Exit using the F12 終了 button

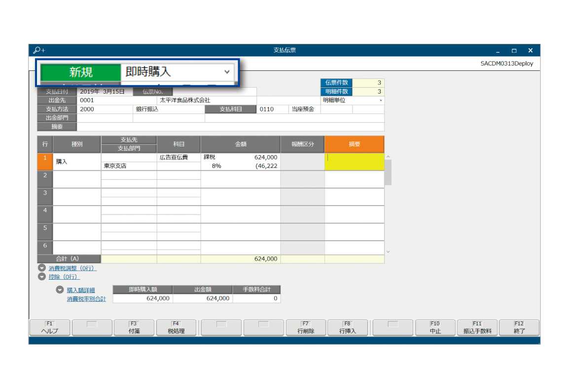pyautogui.click(x=519, y=328)
